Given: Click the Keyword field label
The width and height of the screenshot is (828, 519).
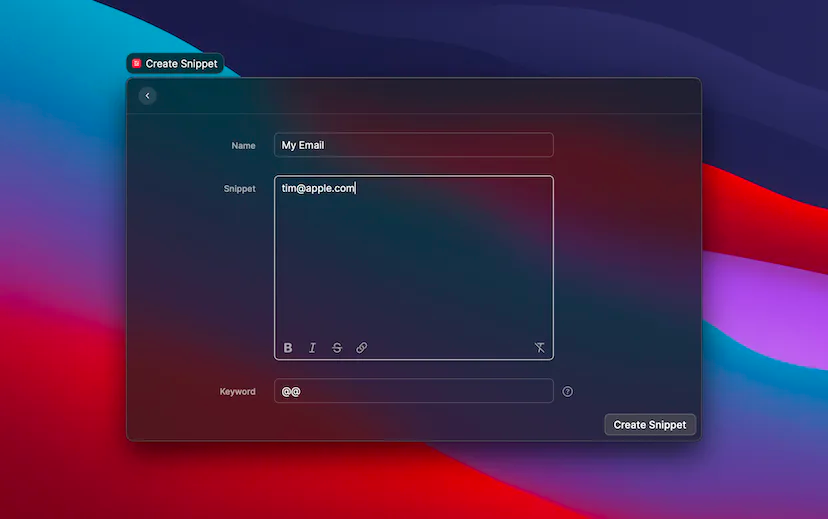Looking at the screenshot, I should tap(238, 391).
